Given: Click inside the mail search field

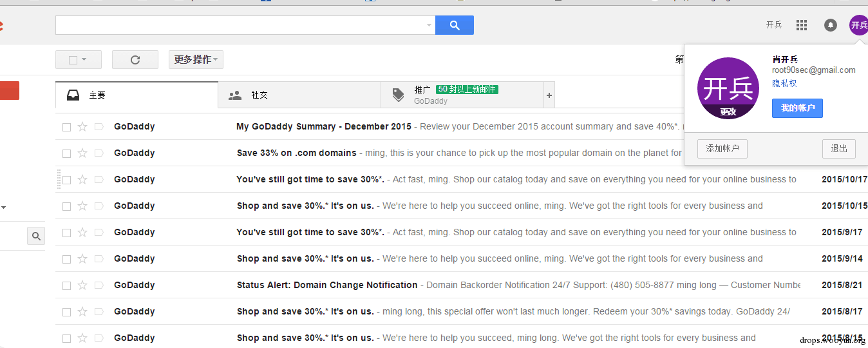Looking at the screenshot, I should click(x=240, y=25).
